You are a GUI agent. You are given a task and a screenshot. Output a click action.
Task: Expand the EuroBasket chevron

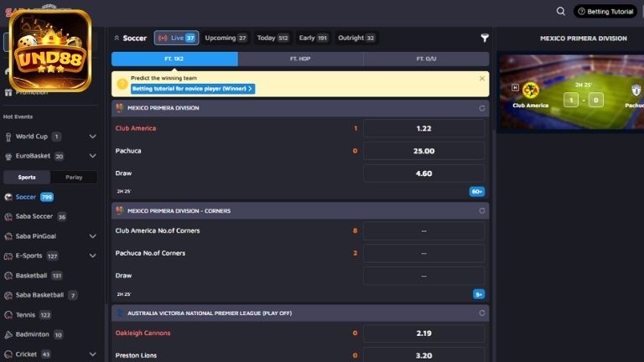(91, 156)
